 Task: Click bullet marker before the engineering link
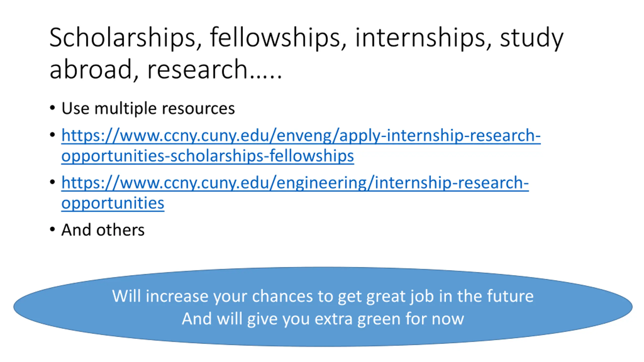[52, 182]
